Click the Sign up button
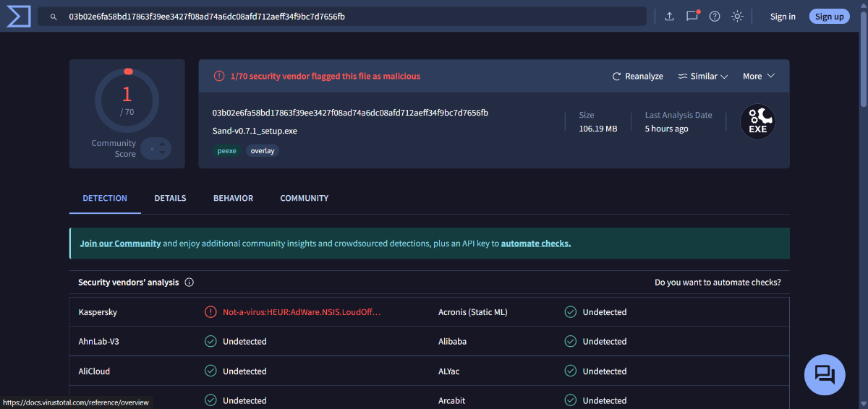This screenshot has width=868, height=409. point(829,17)
